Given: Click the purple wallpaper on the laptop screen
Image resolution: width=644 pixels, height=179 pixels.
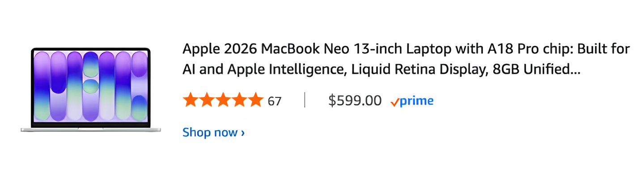Looking at the screenshot, I should (91, 85).
